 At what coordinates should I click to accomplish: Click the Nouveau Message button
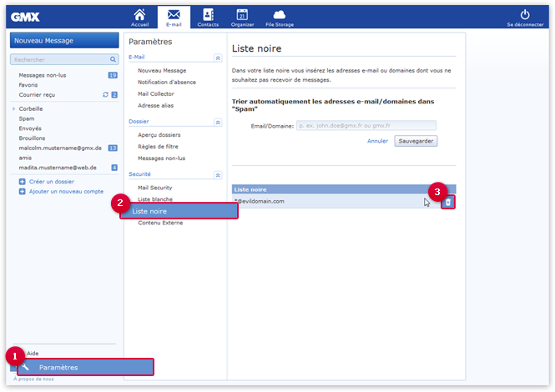point(64,40)
